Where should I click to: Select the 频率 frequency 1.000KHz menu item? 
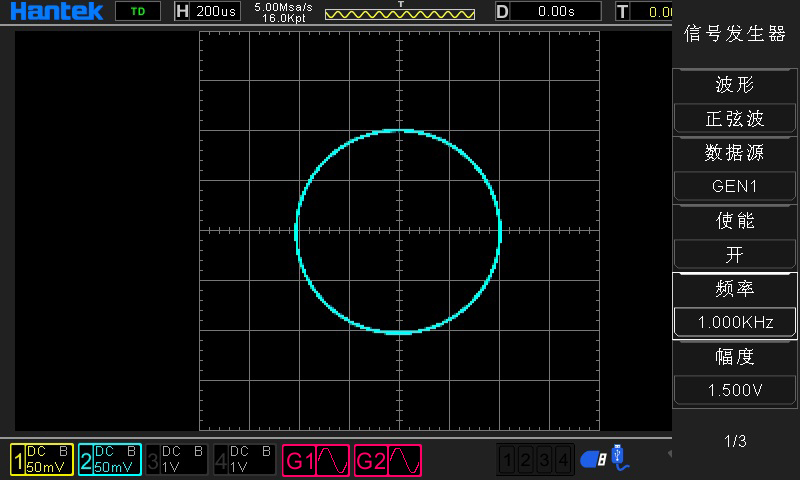735,322
